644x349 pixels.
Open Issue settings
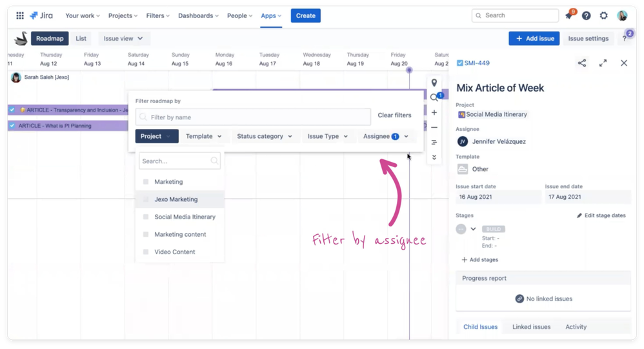pyautogui.click(x=588, y=38)
